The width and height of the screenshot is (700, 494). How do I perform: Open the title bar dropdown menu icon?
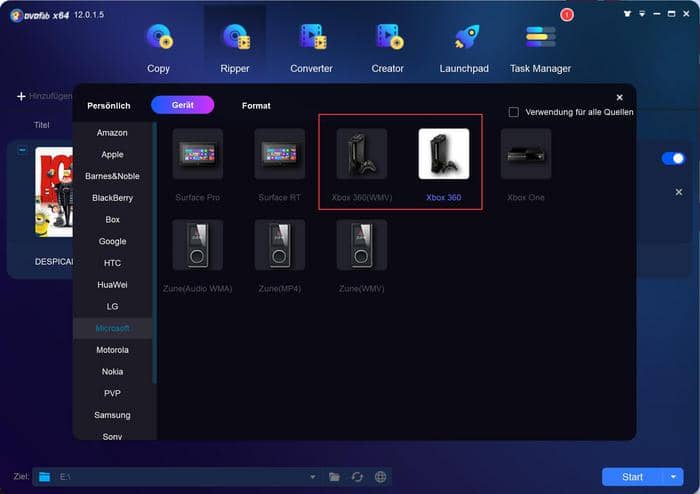coord(642,14)
